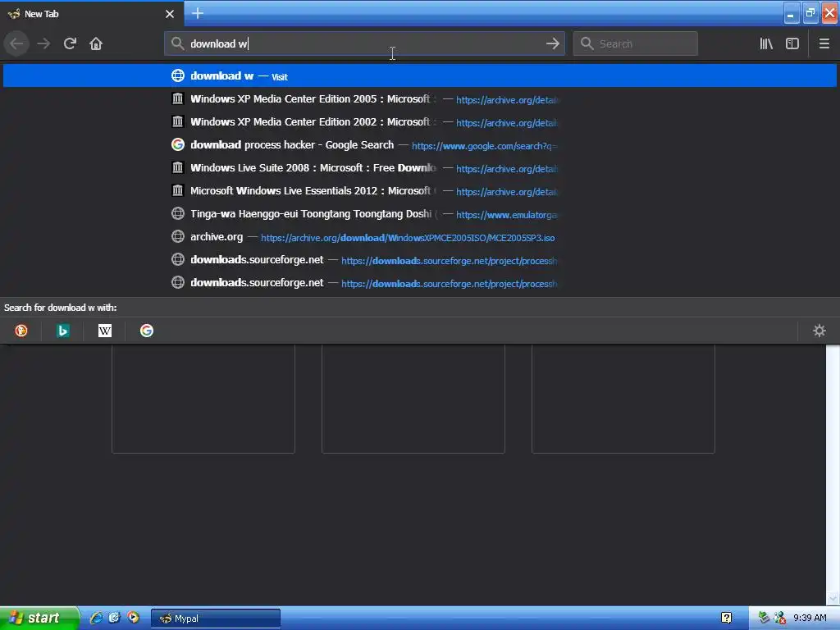Image resolution: width=840 pixels, height=630 pixels.
Task: Click the magnifier icon in Search box
Action: point(587,43)
